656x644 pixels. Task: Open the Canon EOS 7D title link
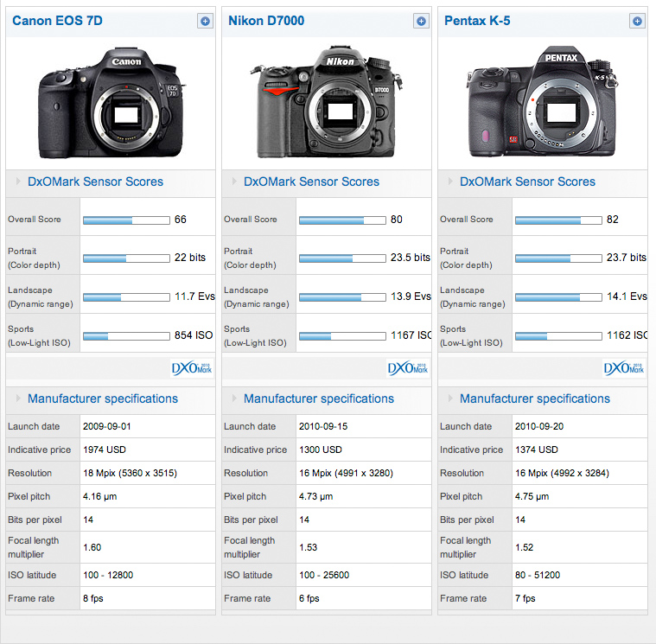click(57, 21)
